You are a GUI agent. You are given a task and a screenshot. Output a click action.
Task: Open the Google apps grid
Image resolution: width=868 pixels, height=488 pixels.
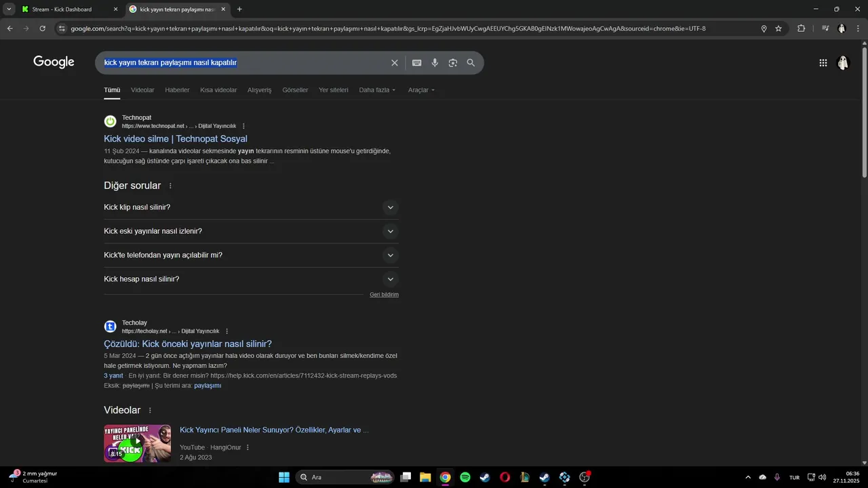point(823,63)
